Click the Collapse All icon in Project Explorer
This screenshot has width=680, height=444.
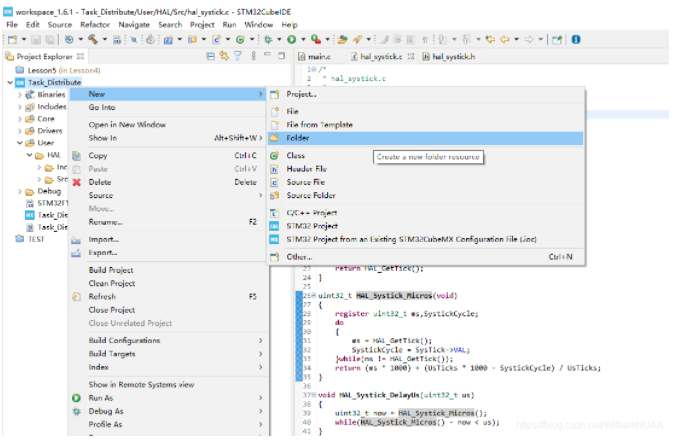tap(210, 56)
